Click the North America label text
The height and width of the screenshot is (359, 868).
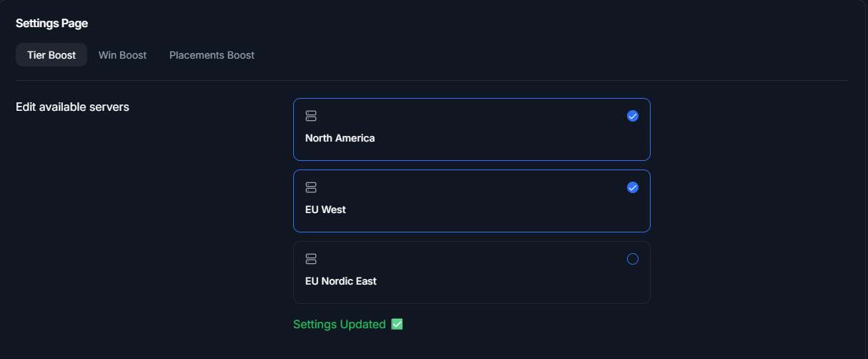[340, 138]
